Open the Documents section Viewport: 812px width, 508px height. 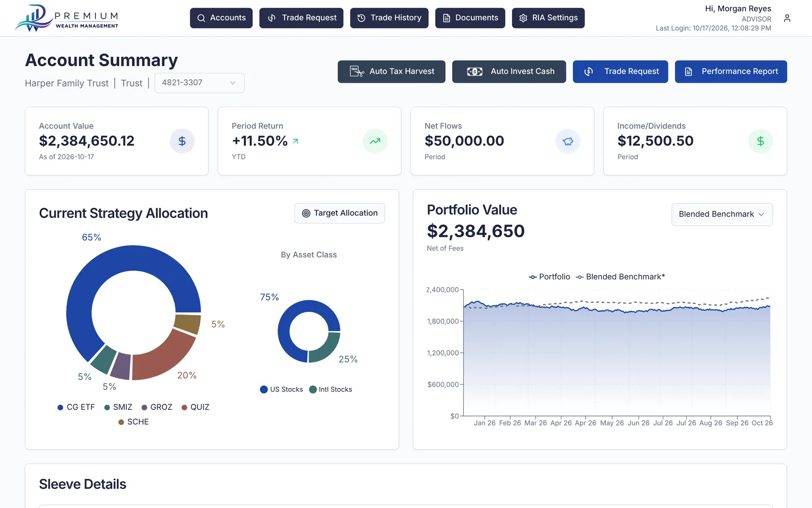click(x=470, y=18)
